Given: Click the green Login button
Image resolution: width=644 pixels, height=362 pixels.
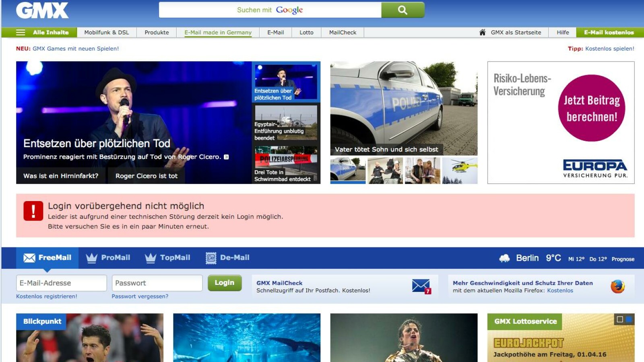Looking at the screenshot, I should coord(225,283).
